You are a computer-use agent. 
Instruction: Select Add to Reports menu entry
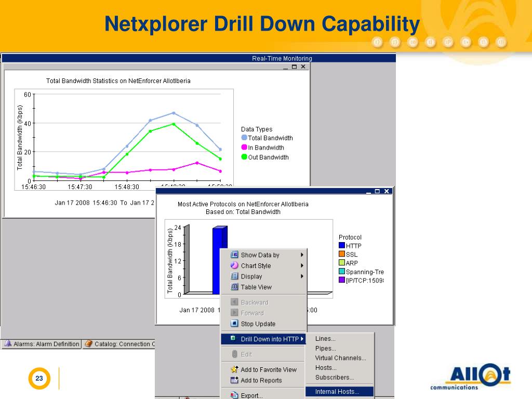(263, 380)
